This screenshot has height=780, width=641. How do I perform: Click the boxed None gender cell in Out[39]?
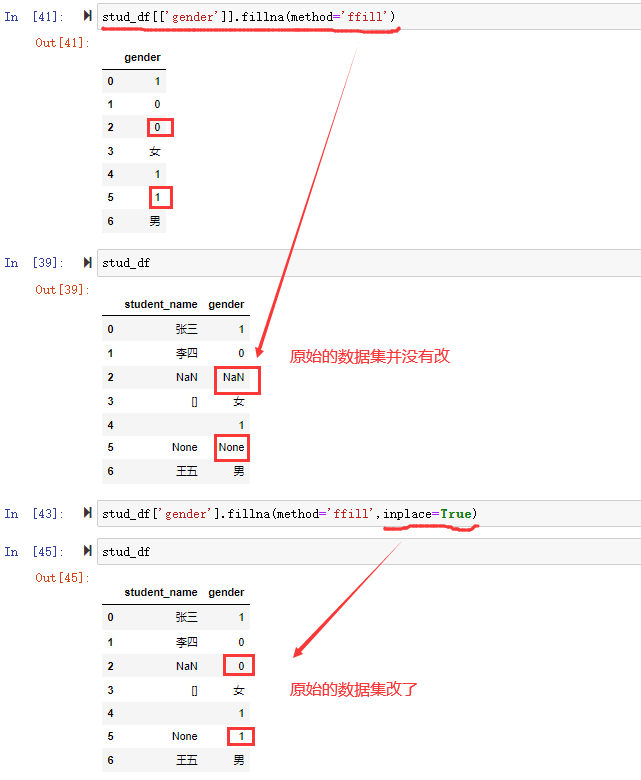coord(231,448)
